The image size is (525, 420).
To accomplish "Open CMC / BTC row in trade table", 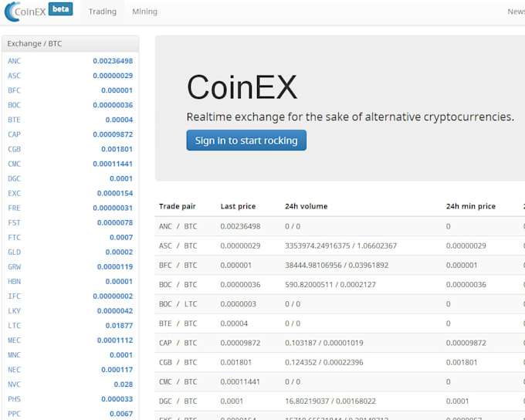I will [340, 382].
